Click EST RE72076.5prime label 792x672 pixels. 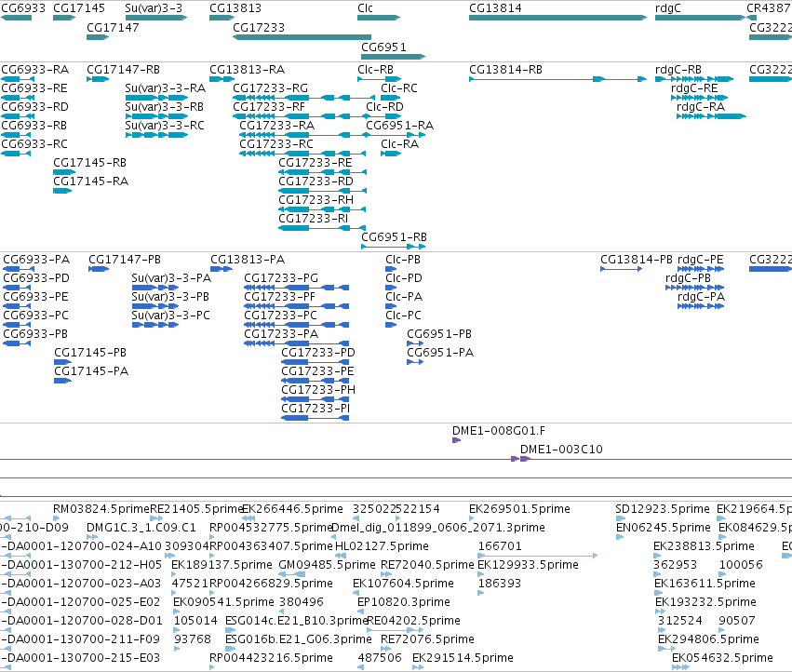(x=427, y=639)
